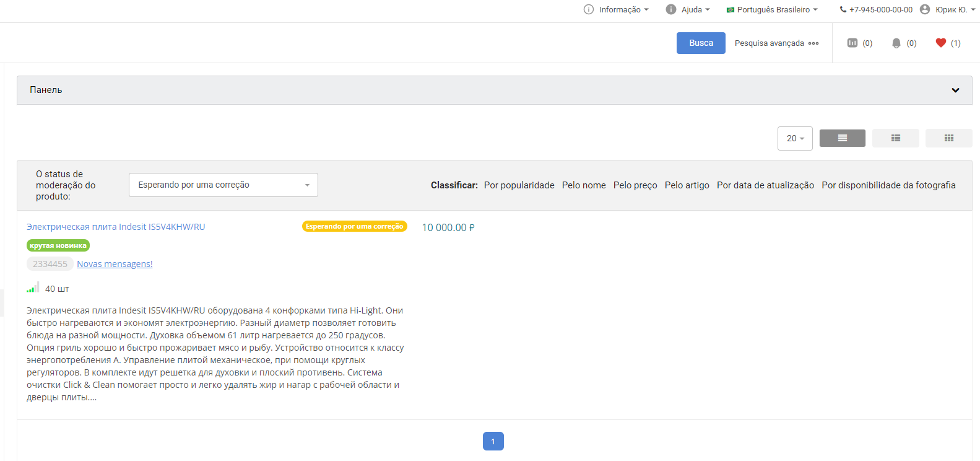Click the favorites counter (1)

[956, 43]
